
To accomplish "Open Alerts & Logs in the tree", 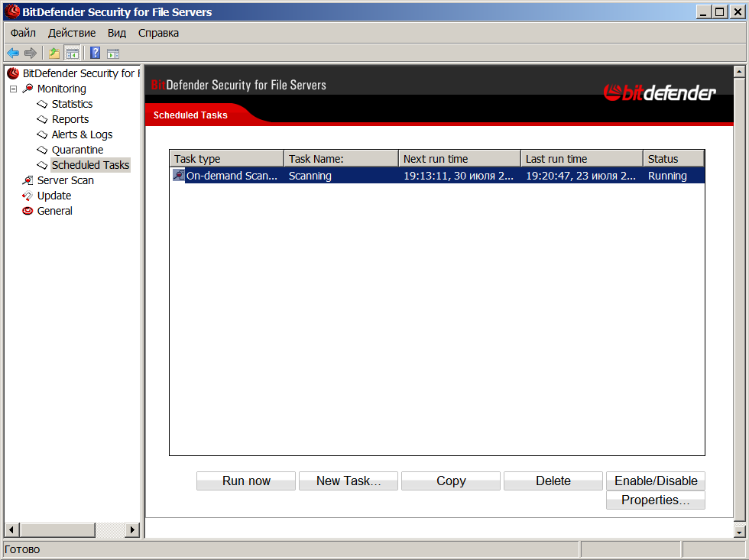I will pos(83,134).
